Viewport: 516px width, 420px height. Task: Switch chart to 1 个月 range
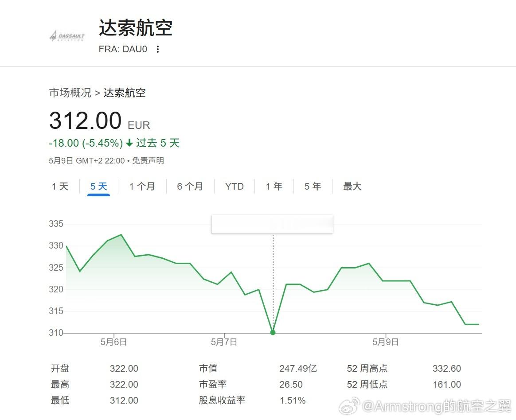(x=142, y=187)
